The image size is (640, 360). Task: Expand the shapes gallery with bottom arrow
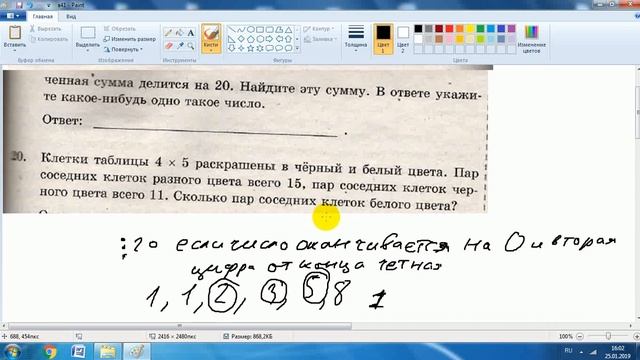tap(297, 48)
